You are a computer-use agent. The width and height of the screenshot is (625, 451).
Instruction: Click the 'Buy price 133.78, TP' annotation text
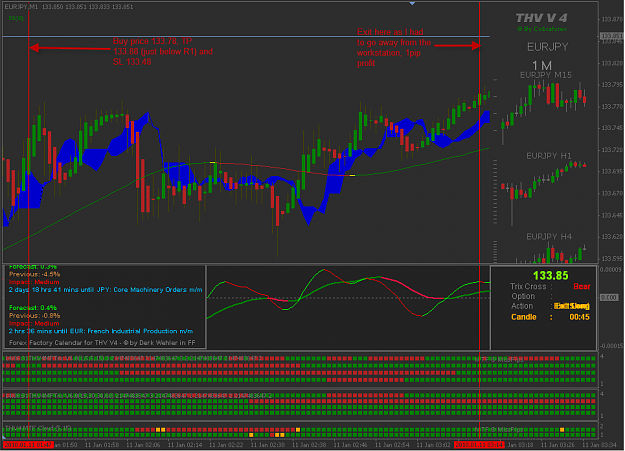click(152, 41)
